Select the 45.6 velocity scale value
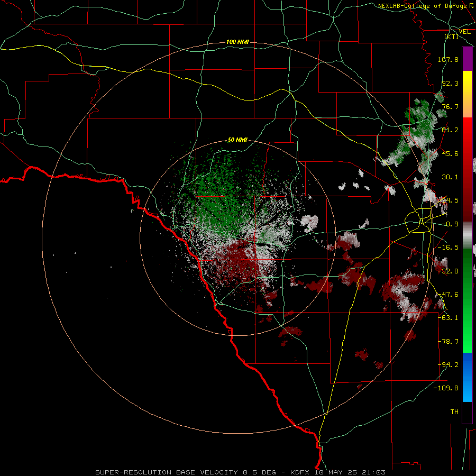476x476 pixels. click(450, 153)
